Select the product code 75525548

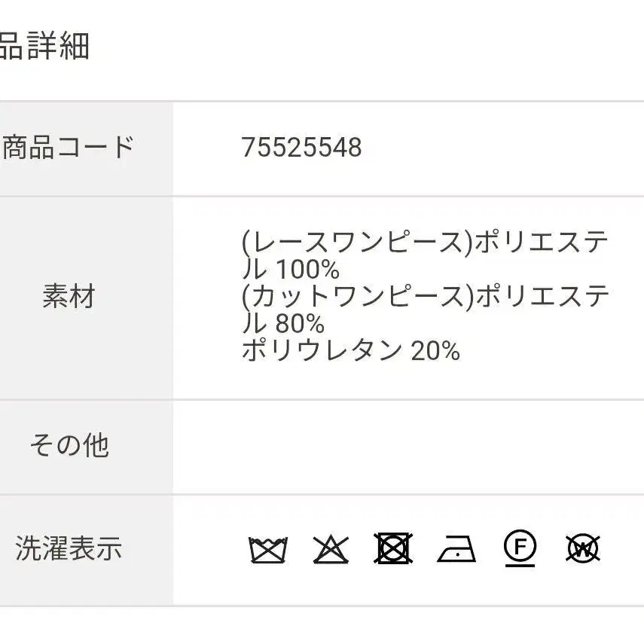pyautogui.click(x=301, y=148)
